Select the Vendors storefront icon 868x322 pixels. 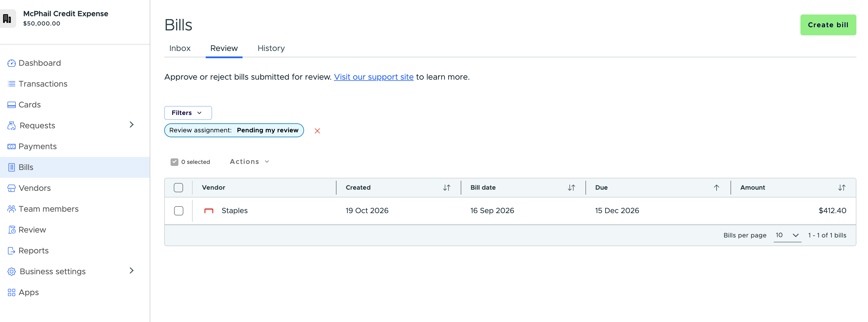[11, 188]
